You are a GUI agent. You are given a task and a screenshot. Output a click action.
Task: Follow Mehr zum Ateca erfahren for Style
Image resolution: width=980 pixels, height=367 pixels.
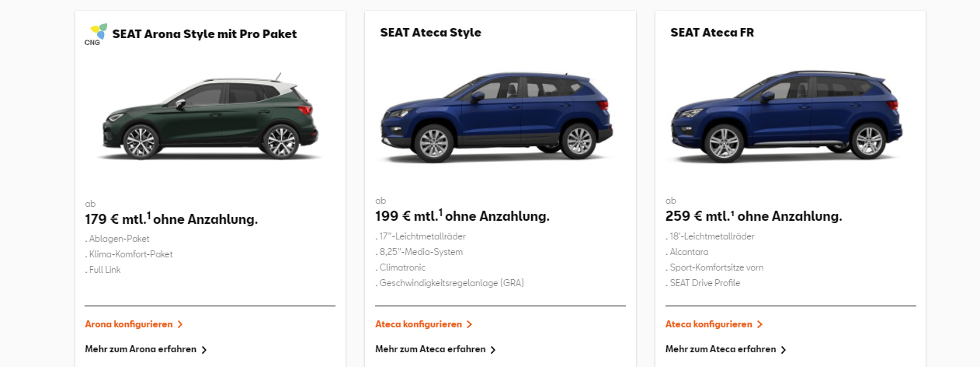pyautogui.click(x=430, y=349)
